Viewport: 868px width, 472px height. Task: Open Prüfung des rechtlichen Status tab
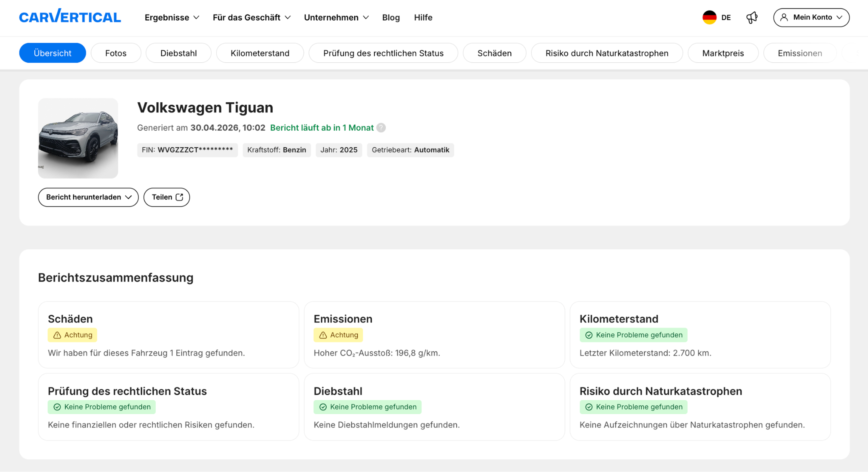coord(383,53)
